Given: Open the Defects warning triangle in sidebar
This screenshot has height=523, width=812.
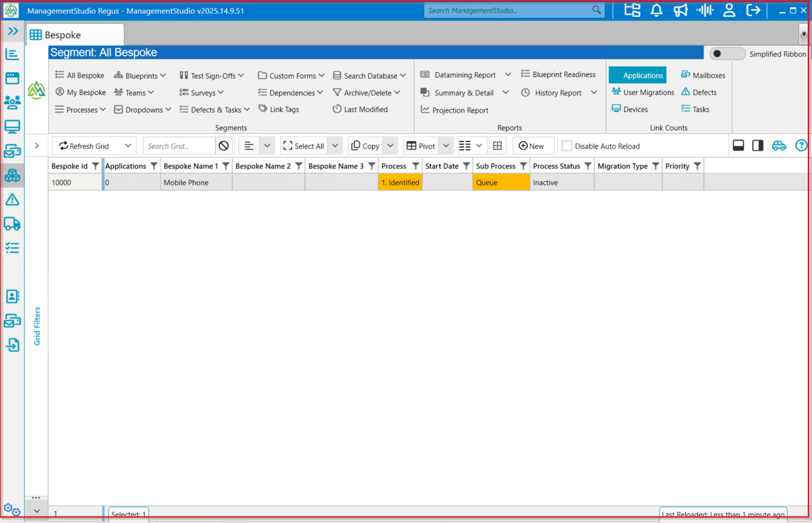Looking at the screenshot, I should 12,199.
